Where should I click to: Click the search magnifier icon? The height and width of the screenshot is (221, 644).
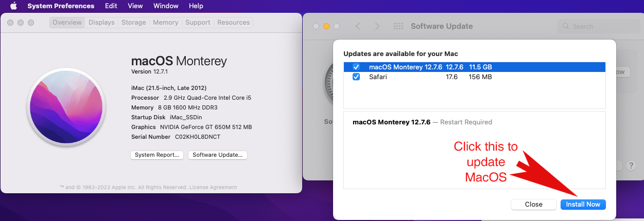[566, 26]
